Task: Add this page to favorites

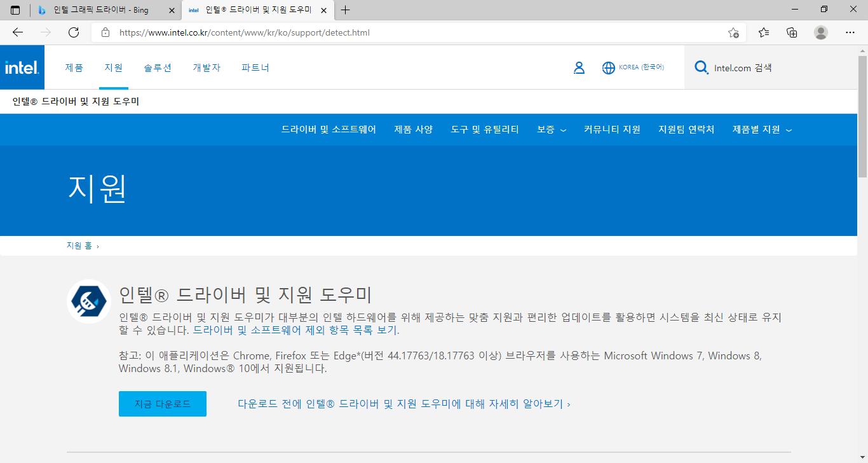Action: click(733, 32)
